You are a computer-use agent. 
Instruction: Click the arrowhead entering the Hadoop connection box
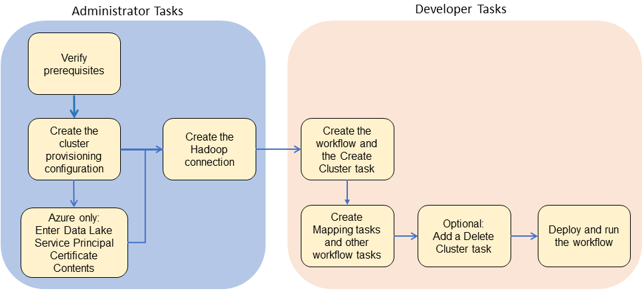159,150
